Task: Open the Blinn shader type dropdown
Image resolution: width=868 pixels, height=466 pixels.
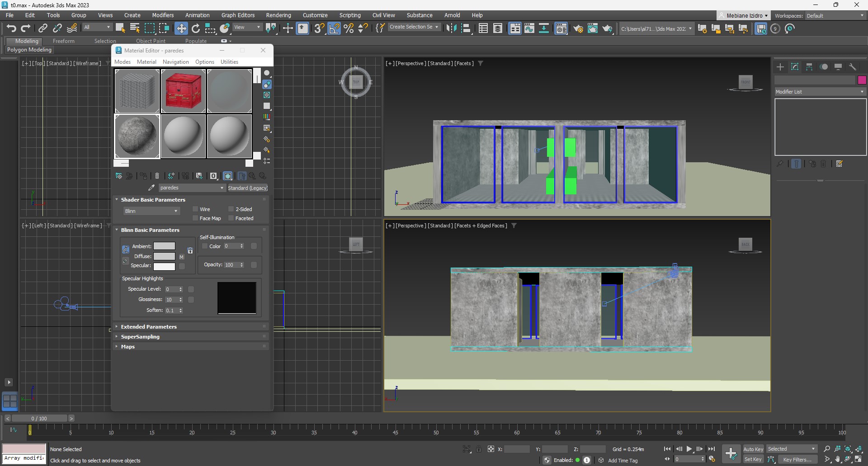Action: [x=151, y=211]
